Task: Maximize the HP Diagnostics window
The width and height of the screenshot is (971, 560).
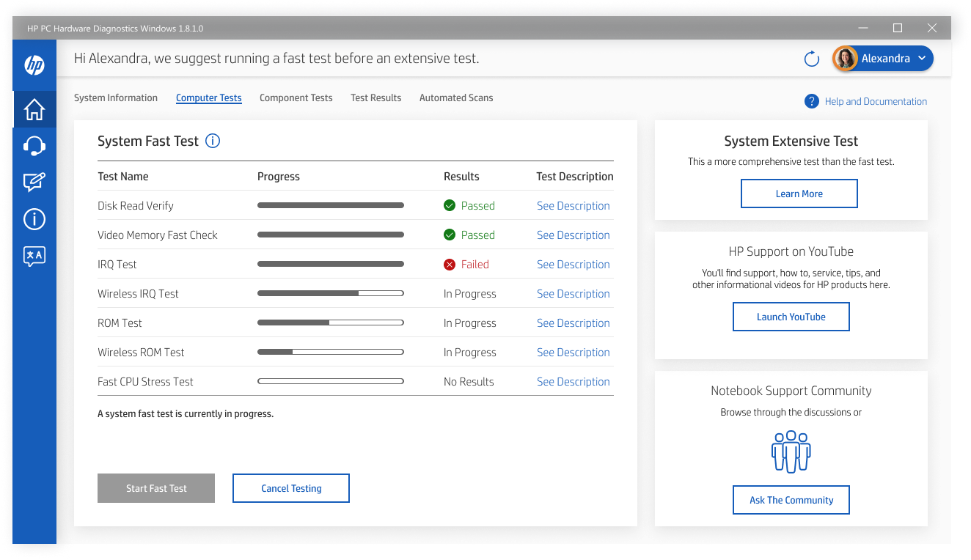Action: [898, 29]
